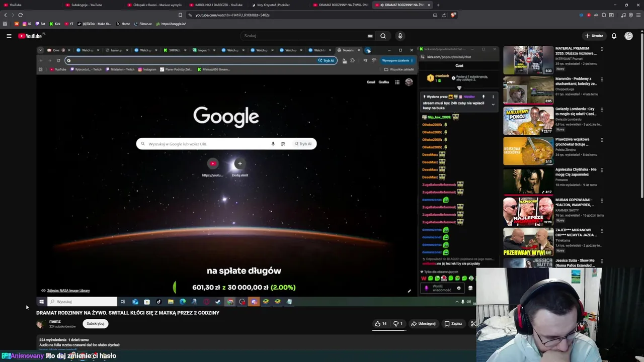Open the MATERIAŁ PREMIUM 2026 thumbnail
This screenshot has height=362, width=644.
coord(528,60)
